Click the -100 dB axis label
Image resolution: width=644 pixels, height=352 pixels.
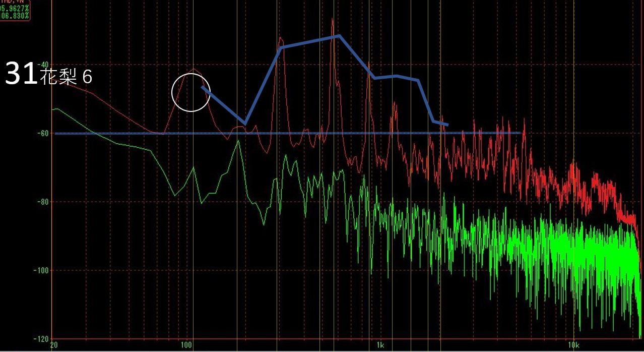click(x=40, y=270)
